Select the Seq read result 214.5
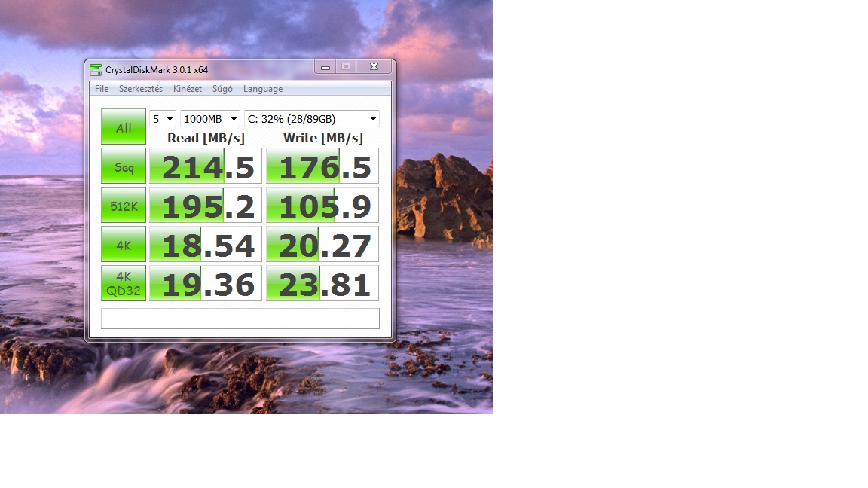This screenshot has width=868, height=488. [x=206, y=166]
